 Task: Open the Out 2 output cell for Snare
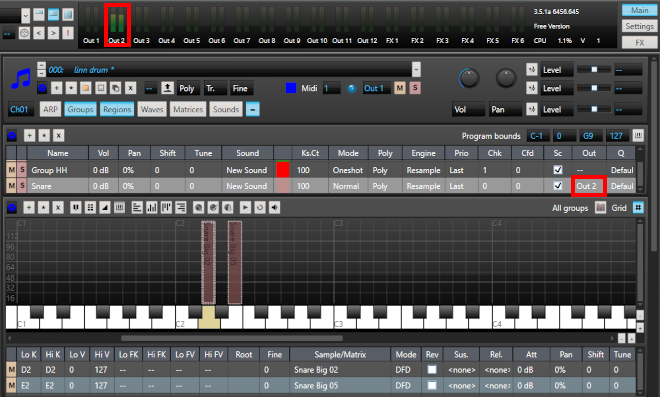point(588,186)
